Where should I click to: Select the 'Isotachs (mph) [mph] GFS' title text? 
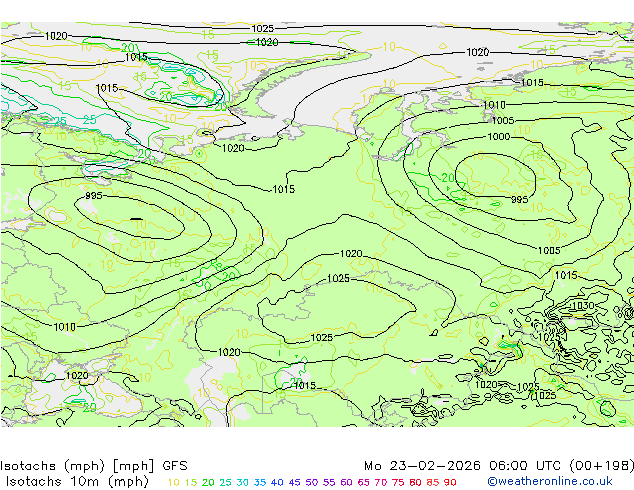point(94,466)
